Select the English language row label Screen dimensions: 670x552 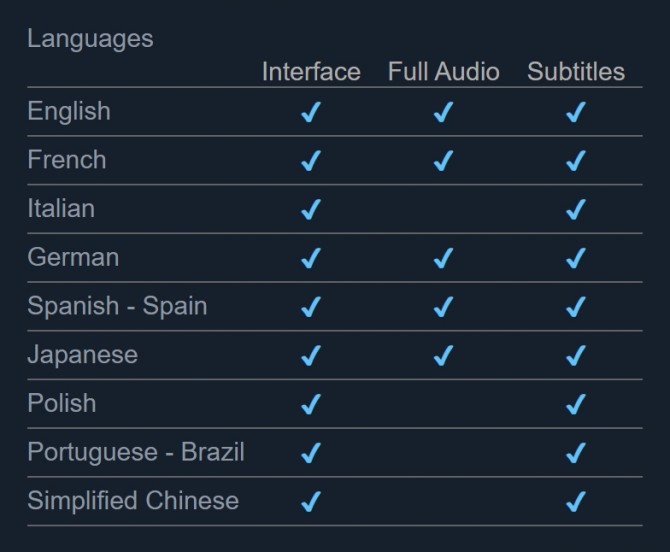pos(69,111)
